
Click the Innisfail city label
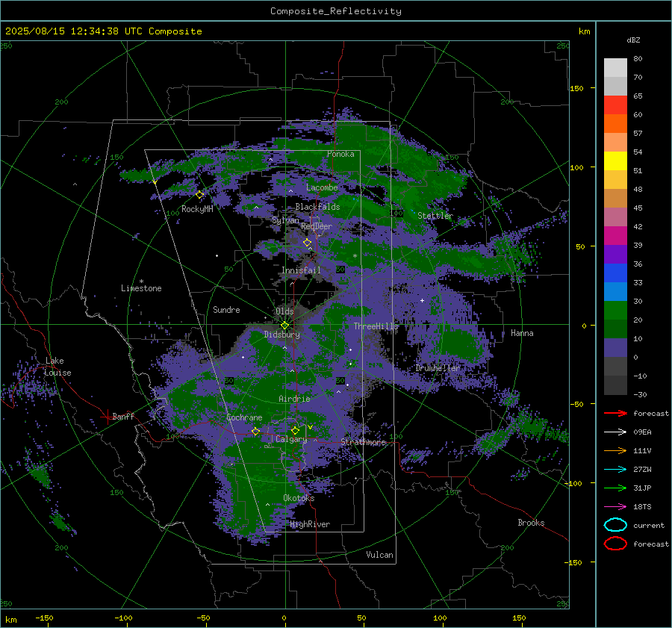pyautogui.click(x=301, y=270)
